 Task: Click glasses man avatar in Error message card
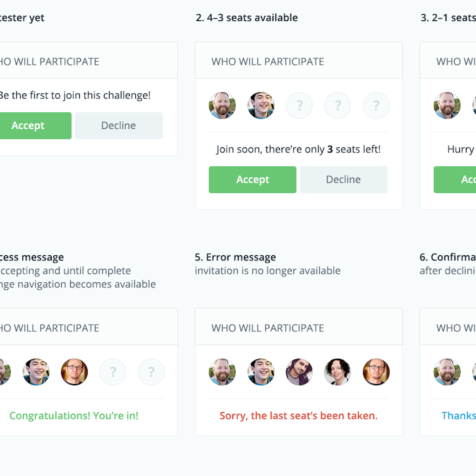pos(376,372)
